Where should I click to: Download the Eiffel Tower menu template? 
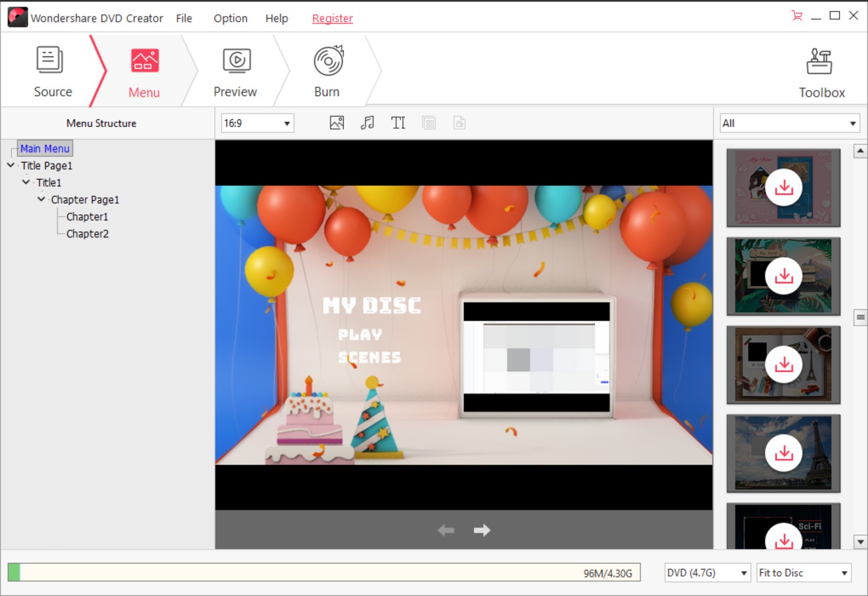783,453
